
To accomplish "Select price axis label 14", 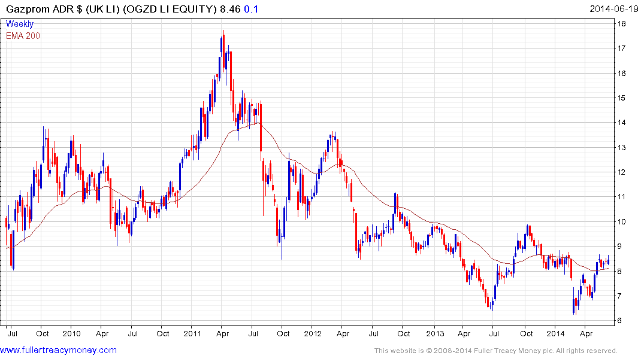I will (621, 123).
